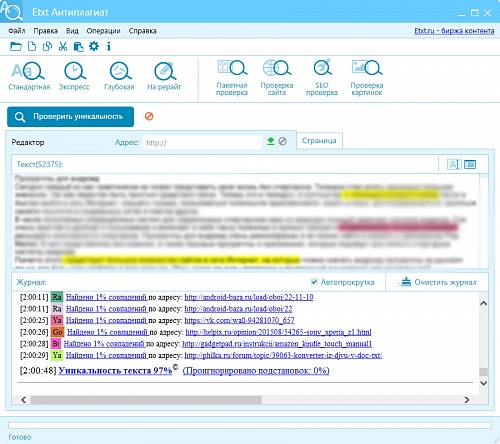
Task: Click the journal horizontal scrollbar thumb
Action: [146, 400]
